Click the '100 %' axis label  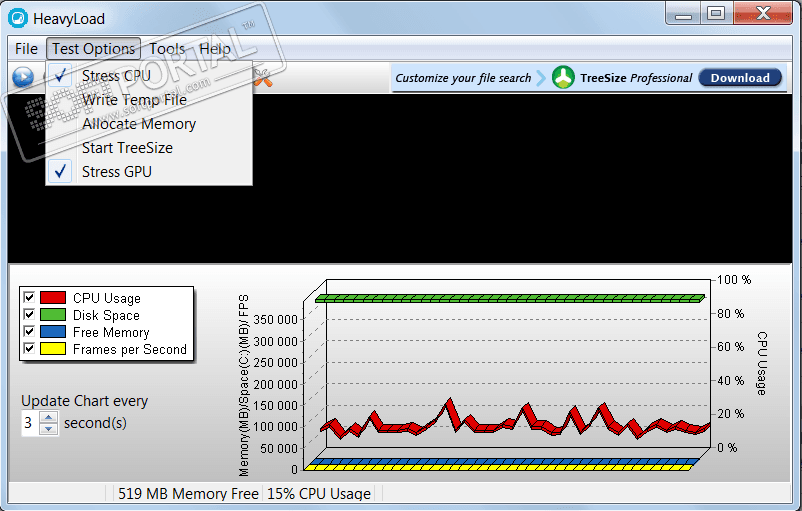coord(734,280)
